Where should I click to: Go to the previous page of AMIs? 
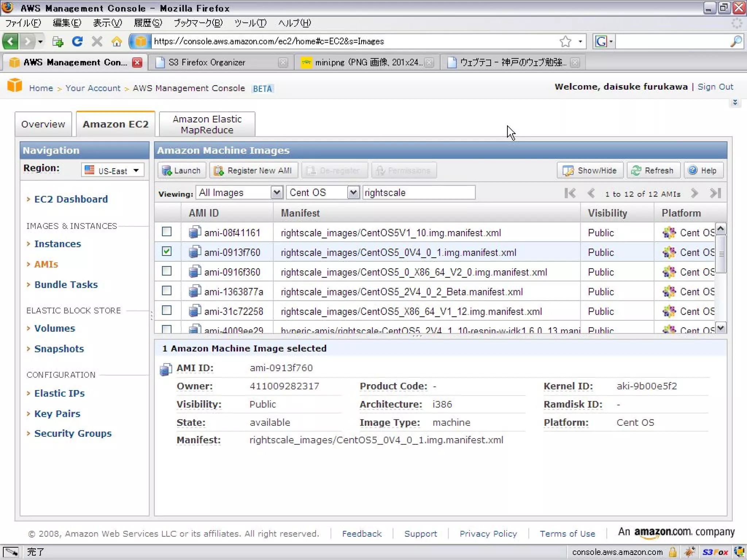point(591,193)
